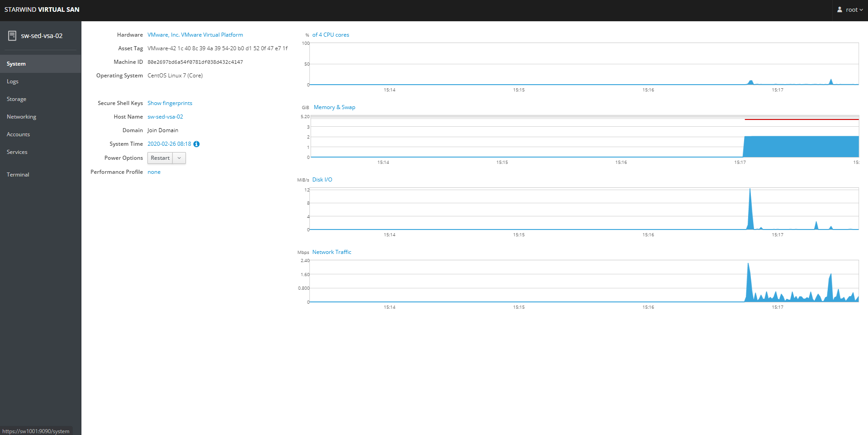The height and width of the screenshot is (435, 868).
Task: Open the Memory & Swap graph details
Action: pyautogui.click(x=334, y=107)
